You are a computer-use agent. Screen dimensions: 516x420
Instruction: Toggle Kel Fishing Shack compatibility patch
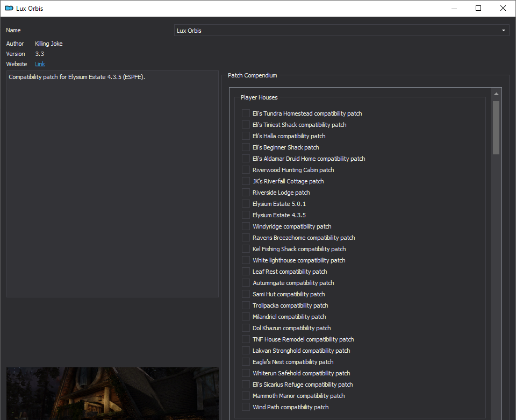click(246, 249)
